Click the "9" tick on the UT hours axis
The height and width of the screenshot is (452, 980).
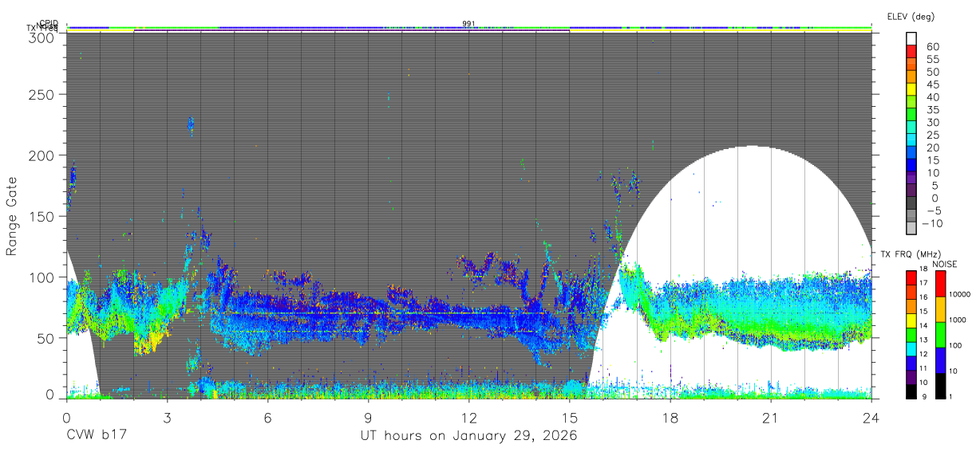369,417
